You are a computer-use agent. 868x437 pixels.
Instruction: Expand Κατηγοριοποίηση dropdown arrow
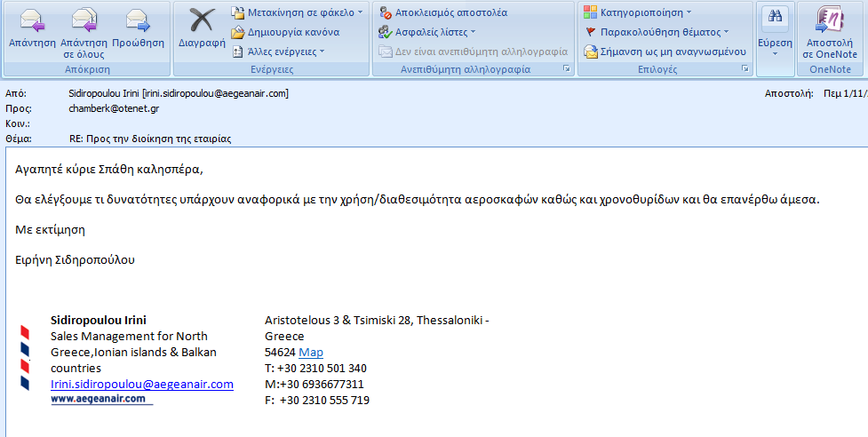689,12
